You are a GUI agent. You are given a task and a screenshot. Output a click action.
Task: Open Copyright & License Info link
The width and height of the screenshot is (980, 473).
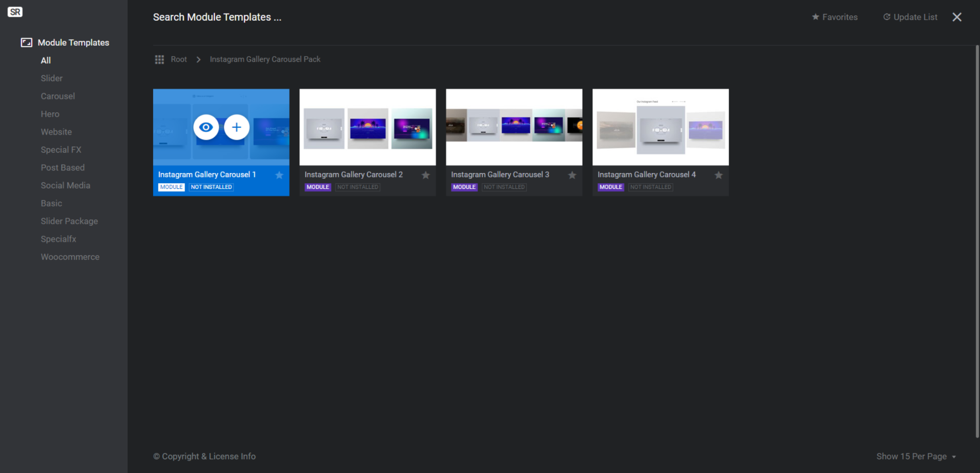(x=204, y=456)
